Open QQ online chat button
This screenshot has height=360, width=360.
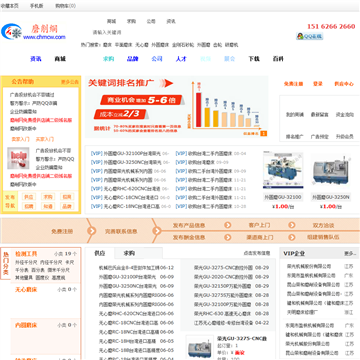(x=309, y=36)
